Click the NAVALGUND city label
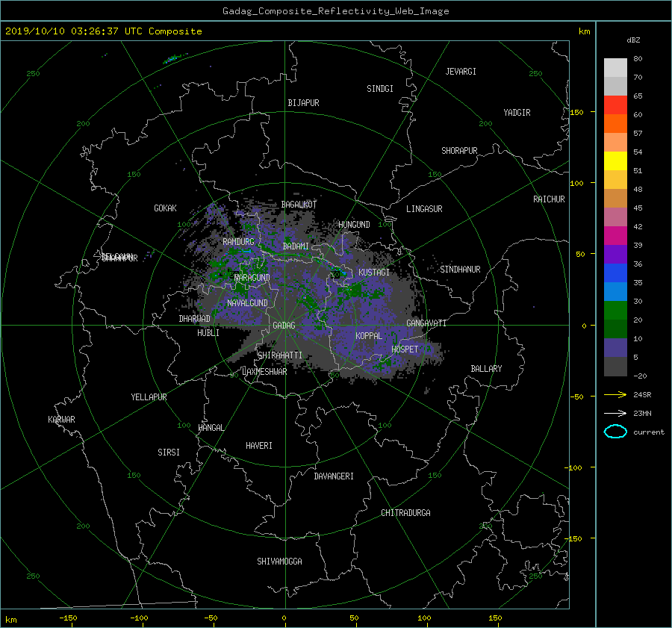 click(x=247, y=303)
